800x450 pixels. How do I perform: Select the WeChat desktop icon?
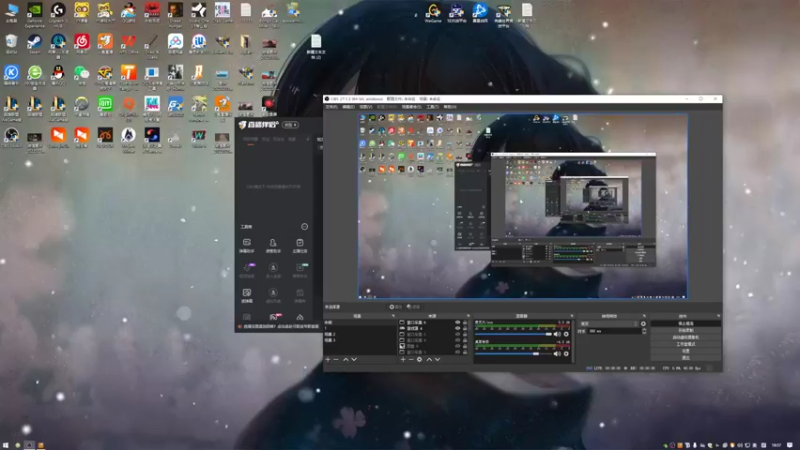(81, 75)
